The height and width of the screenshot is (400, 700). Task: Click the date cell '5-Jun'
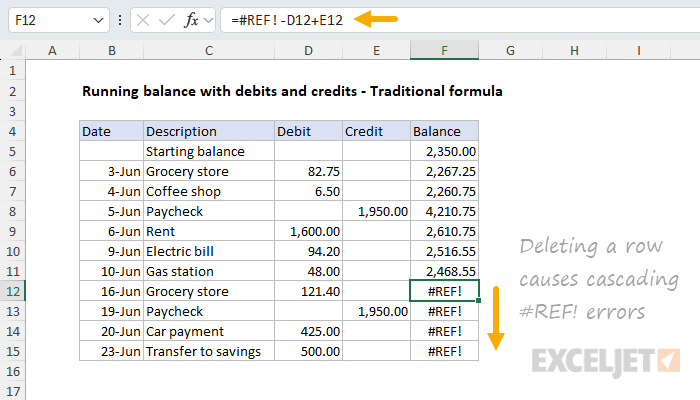coord(112,212)
